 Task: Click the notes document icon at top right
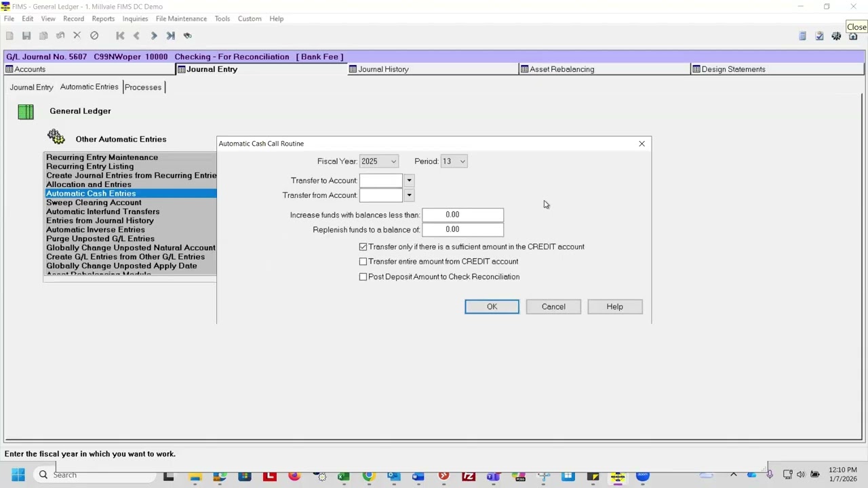click(x=802, y=36)
